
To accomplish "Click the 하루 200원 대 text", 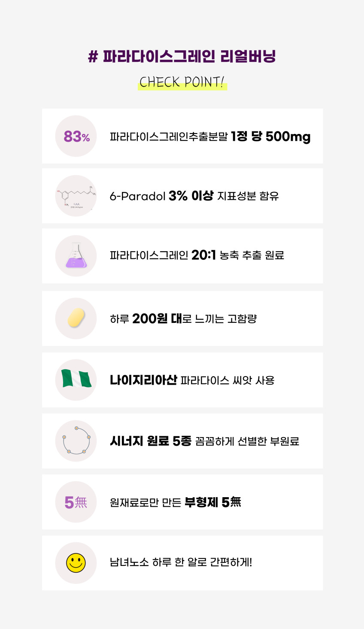I will (x=146, y=319).
